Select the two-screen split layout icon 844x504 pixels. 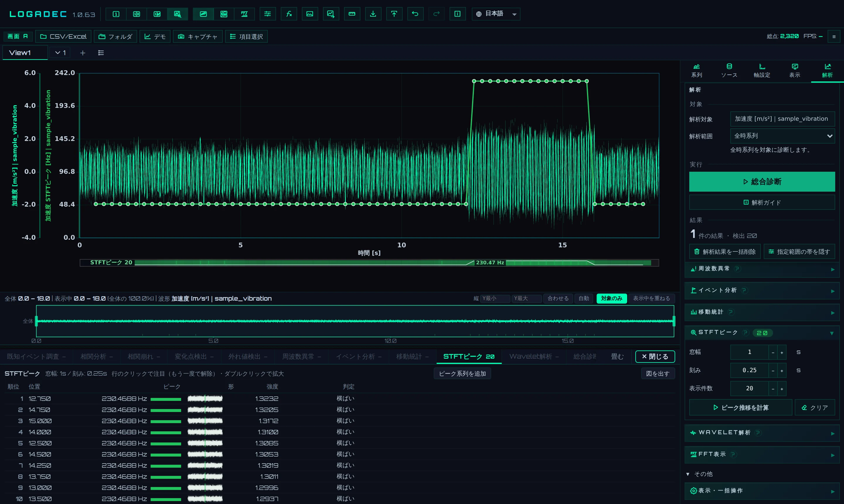pyautogui.click(x=137, y=14)
